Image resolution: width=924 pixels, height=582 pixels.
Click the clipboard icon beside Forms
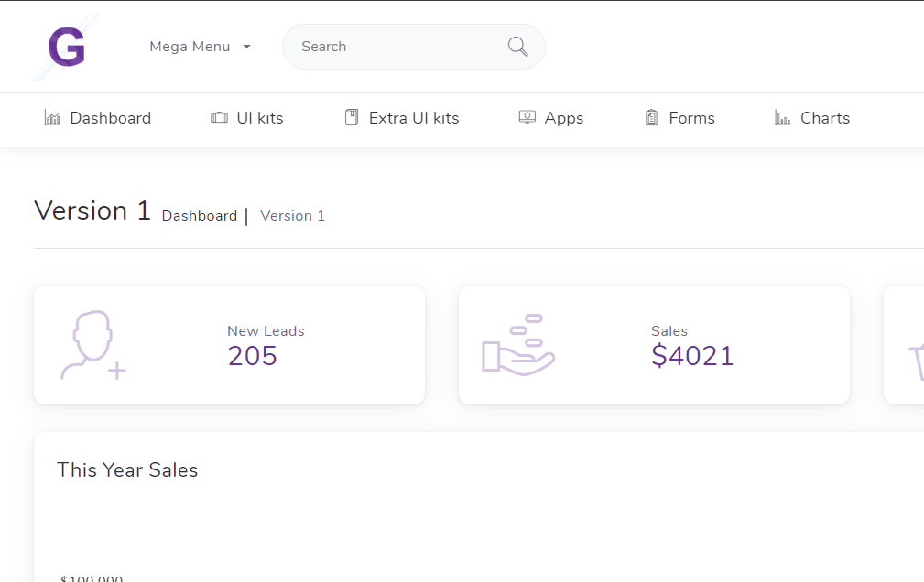pos(651,118)
